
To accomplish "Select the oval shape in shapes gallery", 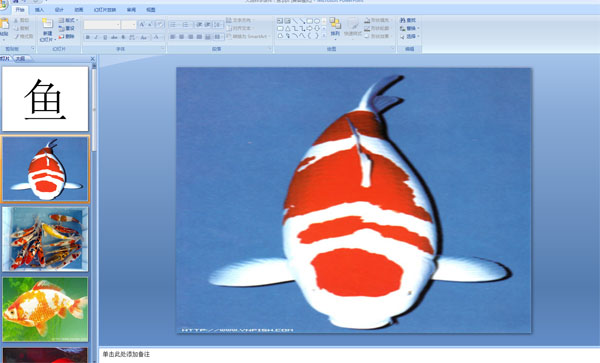I will tap(317, 21).
